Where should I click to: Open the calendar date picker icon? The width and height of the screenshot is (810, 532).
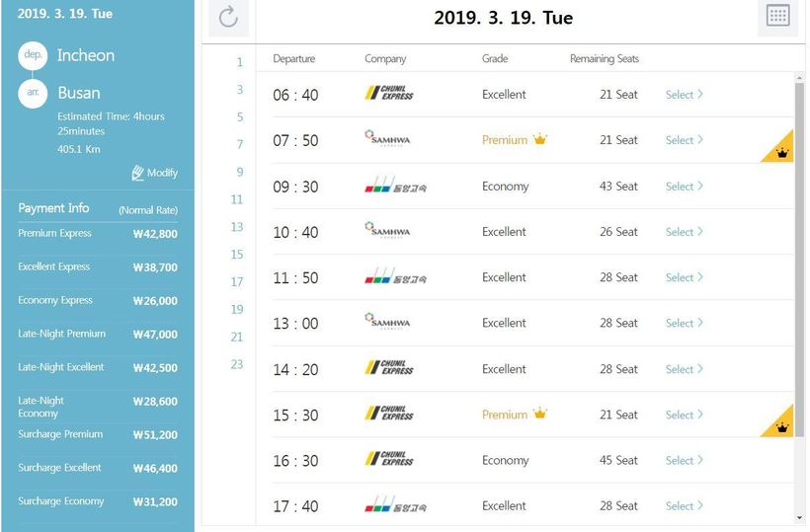tap(777, 17)
